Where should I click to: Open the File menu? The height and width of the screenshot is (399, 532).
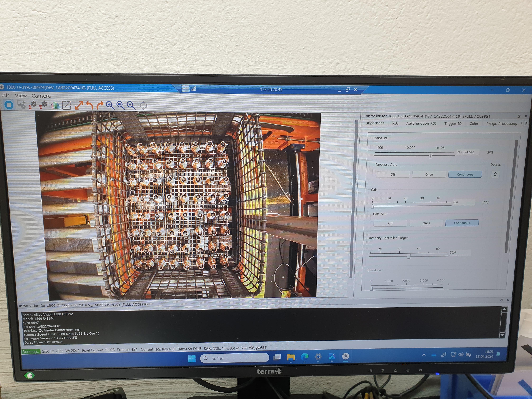(6, 95)
